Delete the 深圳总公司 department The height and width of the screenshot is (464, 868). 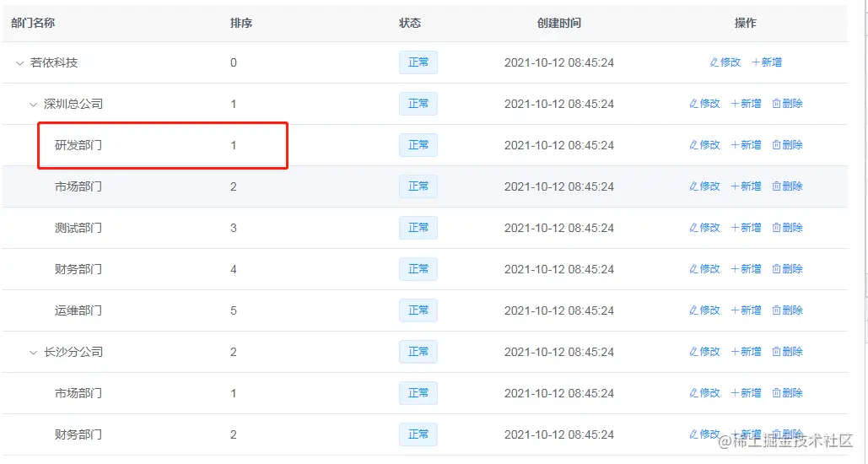click(787, 104)
